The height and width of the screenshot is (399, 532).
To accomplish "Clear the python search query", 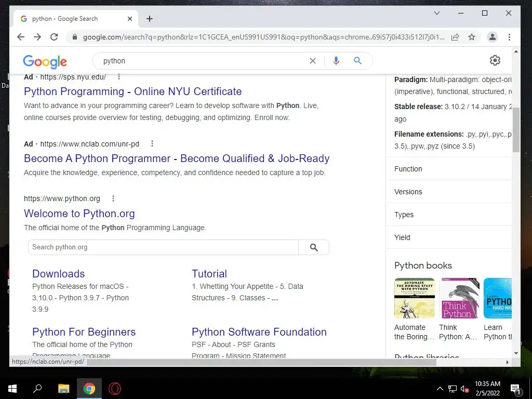I will [312, 61].
